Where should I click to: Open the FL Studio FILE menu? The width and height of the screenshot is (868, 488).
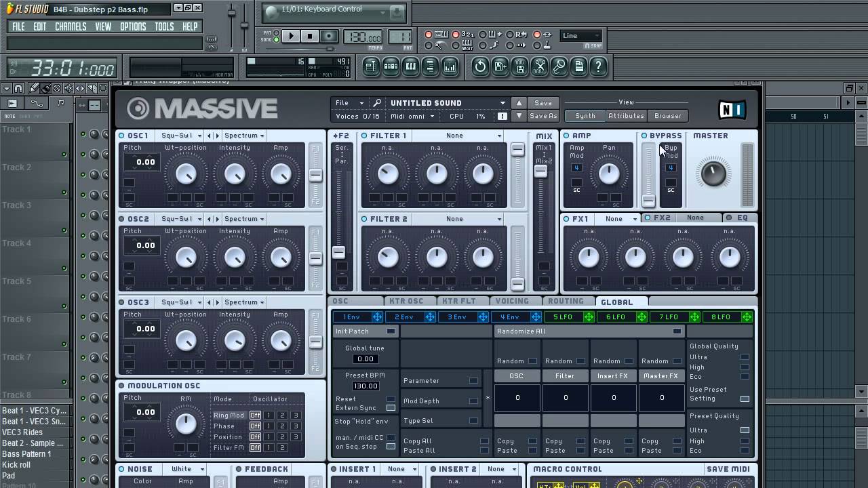18,26
